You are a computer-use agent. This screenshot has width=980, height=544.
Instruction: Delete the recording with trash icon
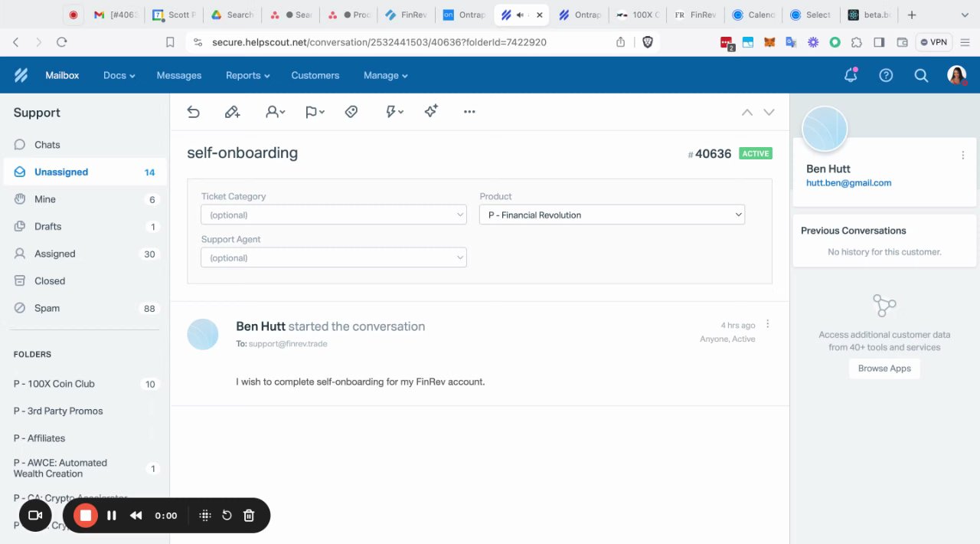click(249, 516)
